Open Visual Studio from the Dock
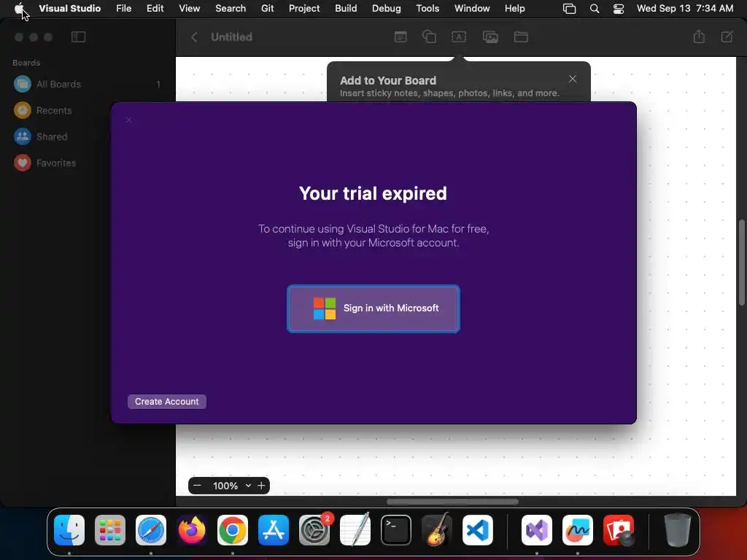 (537, 530)
